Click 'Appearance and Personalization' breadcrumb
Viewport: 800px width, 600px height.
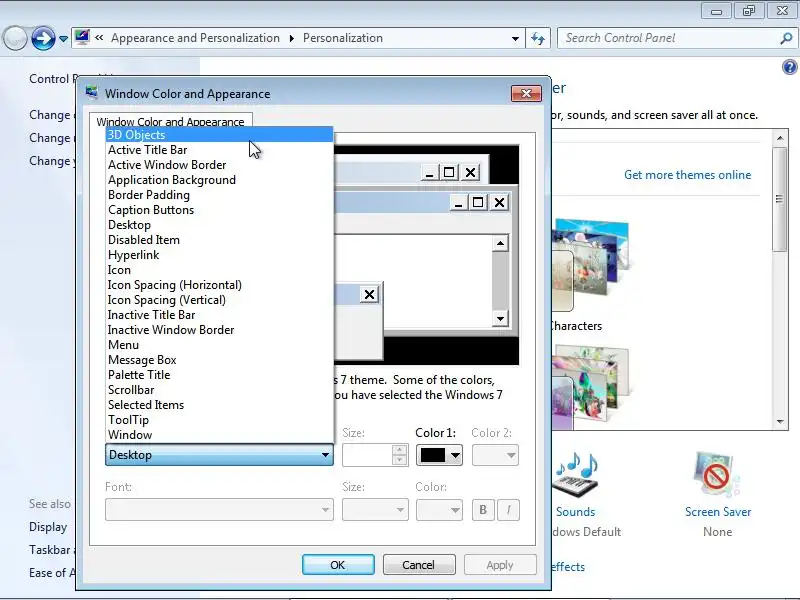tap(195, 38)
